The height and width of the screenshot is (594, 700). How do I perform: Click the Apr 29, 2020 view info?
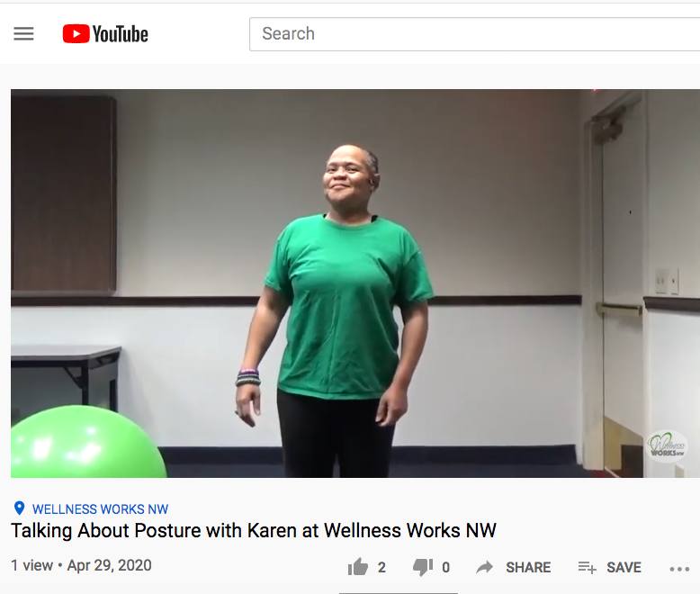tap(110, 565)
